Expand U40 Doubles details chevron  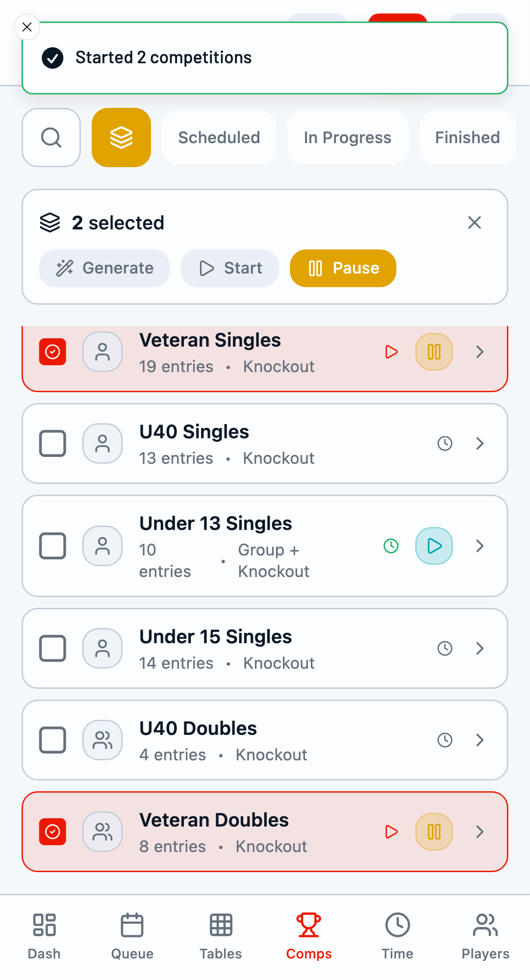(x=480, y=740)
